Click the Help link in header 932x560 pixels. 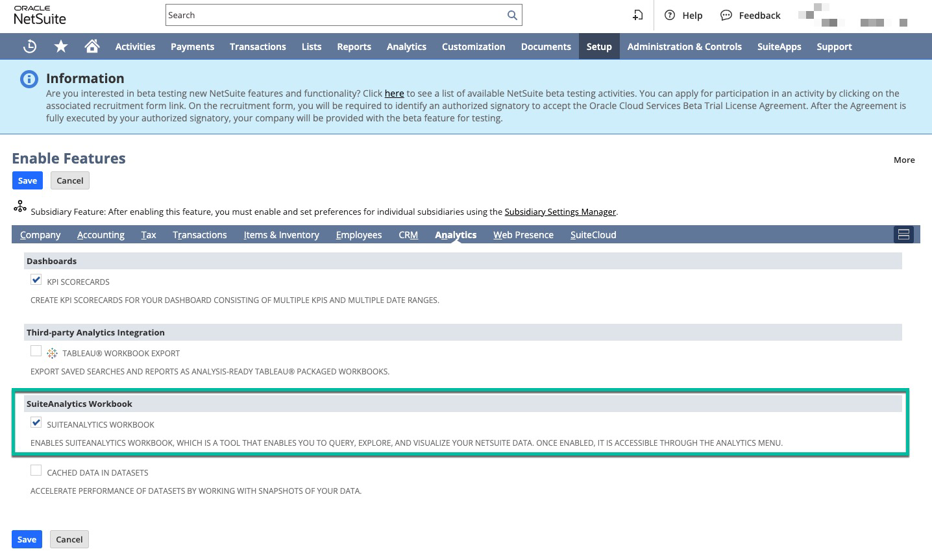[692, 15]
